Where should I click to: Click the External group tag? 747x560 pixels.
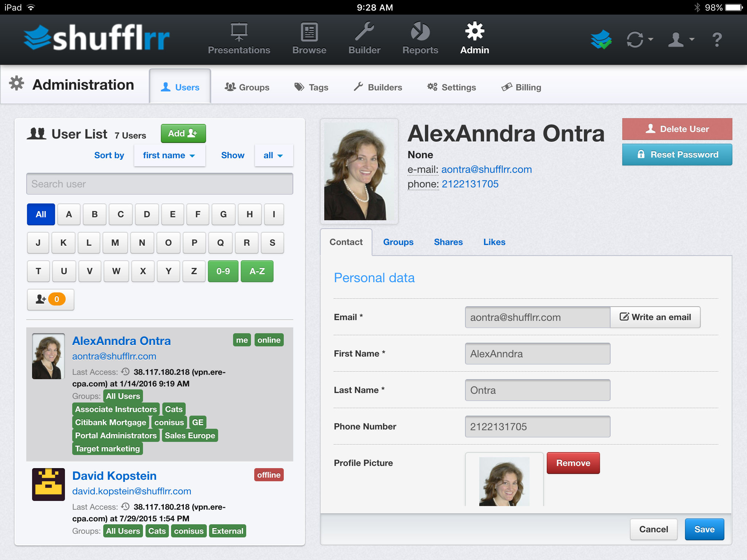228,531
